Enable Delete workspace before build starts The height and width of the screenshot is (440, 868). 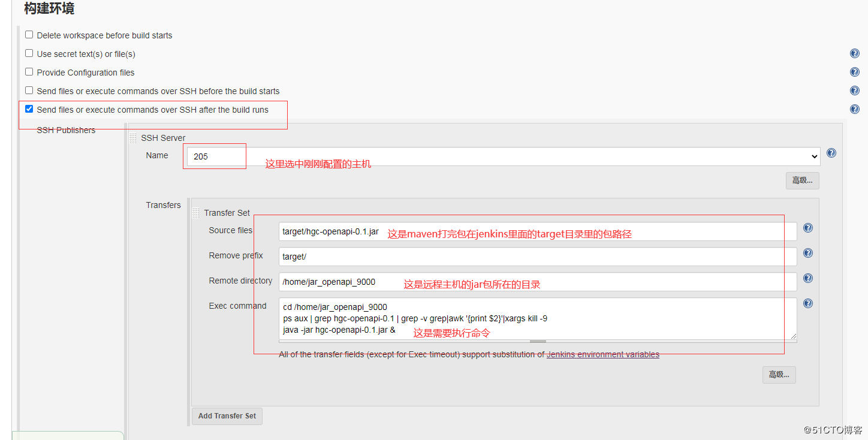coord(29,35)
